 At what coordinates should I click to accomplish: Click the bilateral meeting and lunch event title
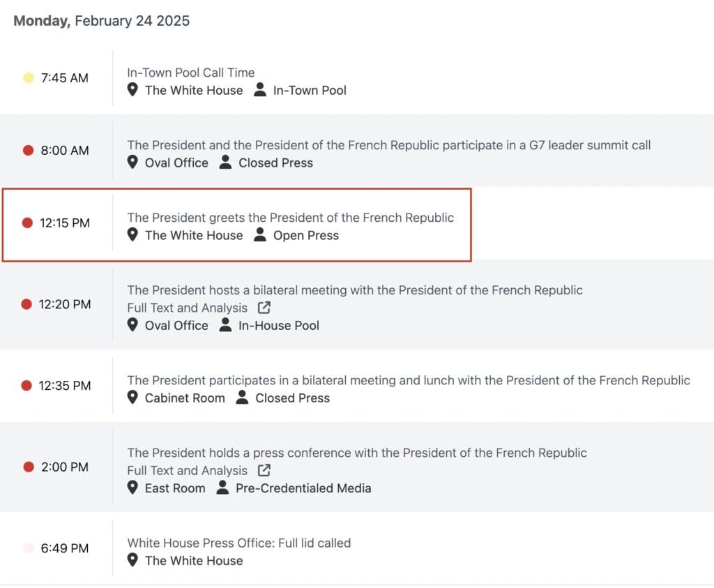click(x=409, y=380)
